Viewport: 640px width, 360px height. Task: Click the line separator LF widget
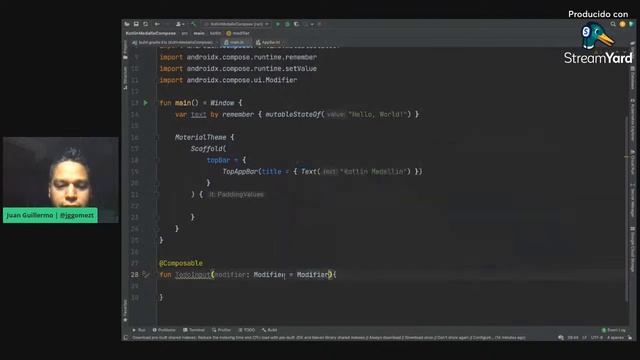point(584,338)
